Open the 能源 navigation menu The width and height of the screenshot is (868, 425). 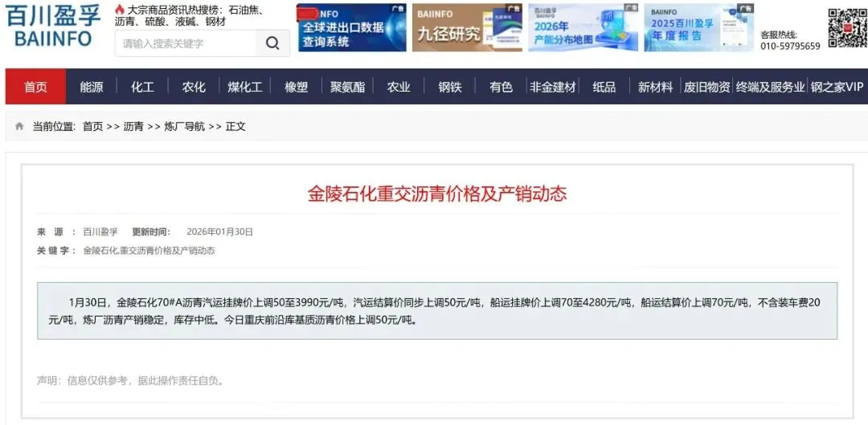[92, 87]
